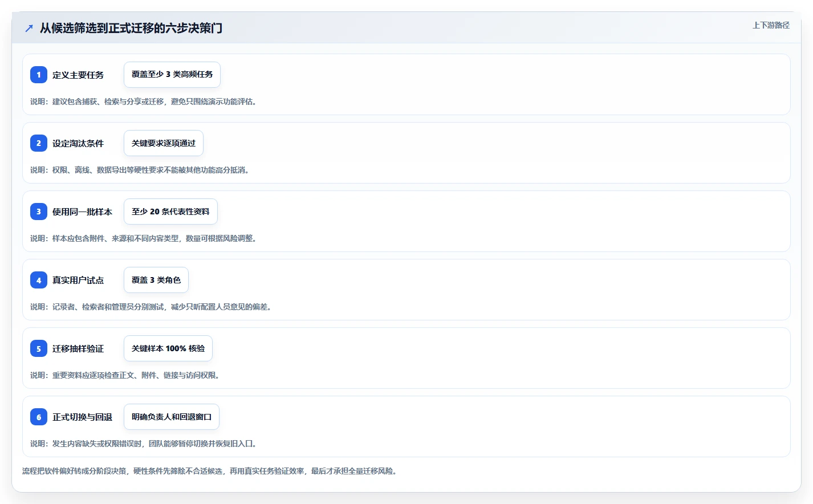Click the 明确负责人和回退窗口 chip
Screen dimensions: 813x504
172,417
